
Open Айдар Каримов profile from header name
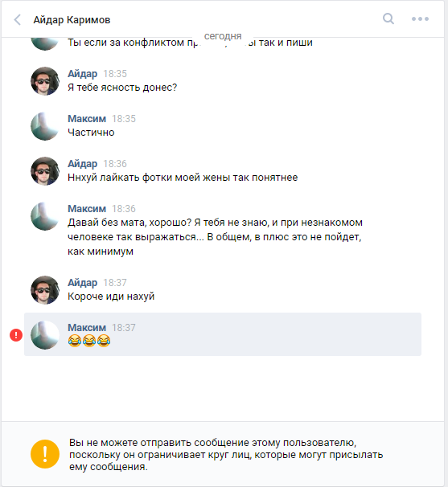point(72,20)
